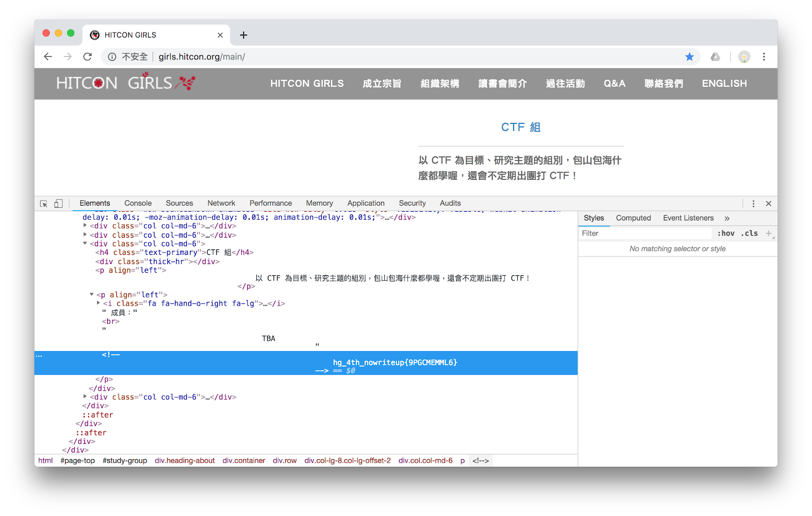Click the HITCON GIRLS logo
This screenshot has height=516, width=812.
click(126, 82)
